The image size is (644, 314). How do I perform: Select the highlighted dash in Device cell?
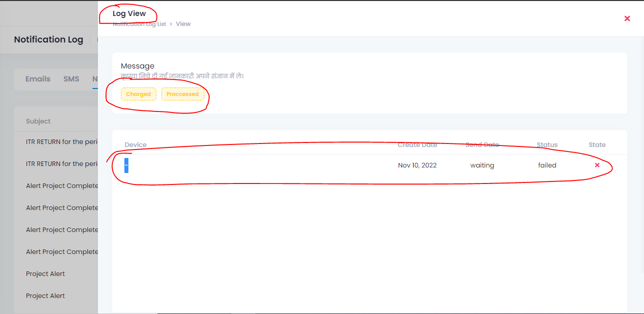(x=126, y=165)
